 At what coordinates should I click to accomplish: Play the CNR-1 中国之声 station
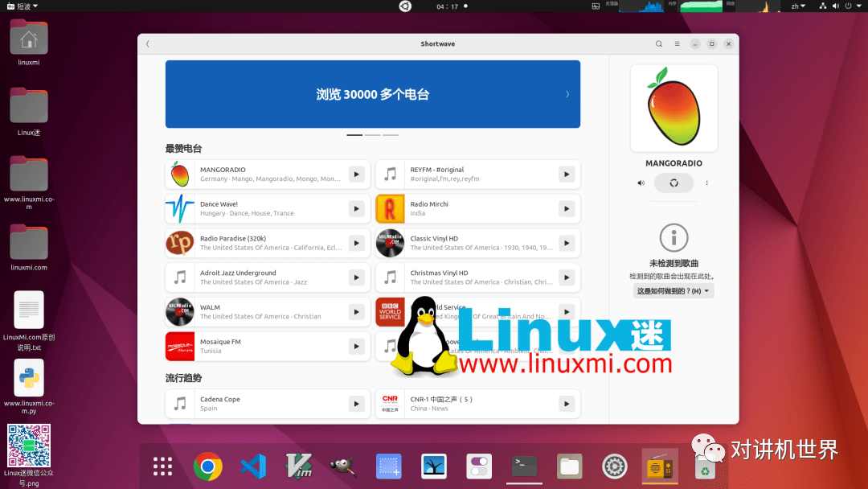click(567, 404)
